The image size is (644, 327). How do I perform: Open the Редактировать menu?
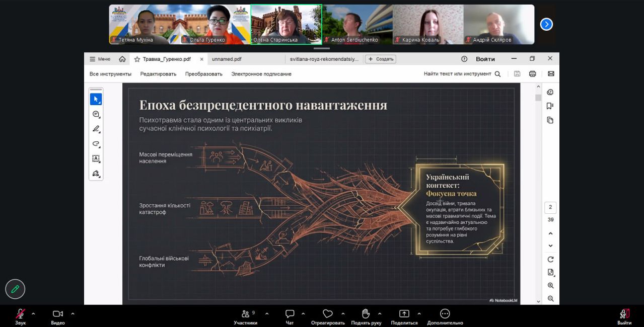(x=158, y=74)
